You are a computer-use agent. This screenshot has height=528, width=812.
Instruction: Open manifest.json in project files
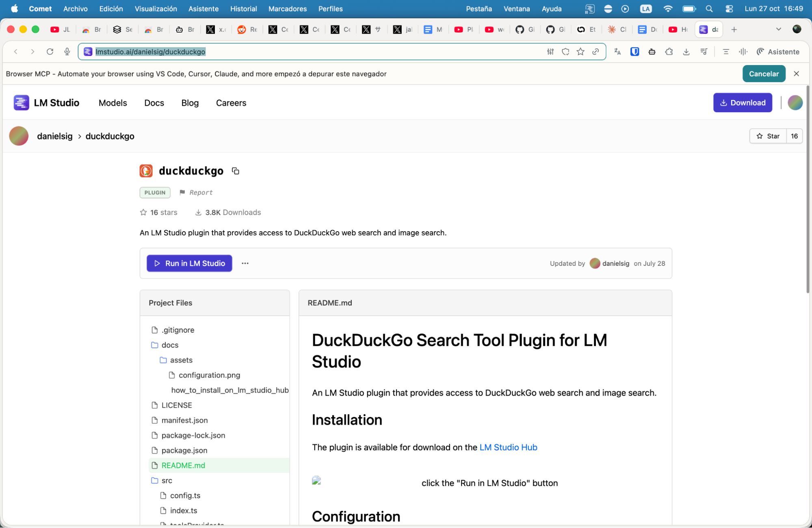[184, 420]
